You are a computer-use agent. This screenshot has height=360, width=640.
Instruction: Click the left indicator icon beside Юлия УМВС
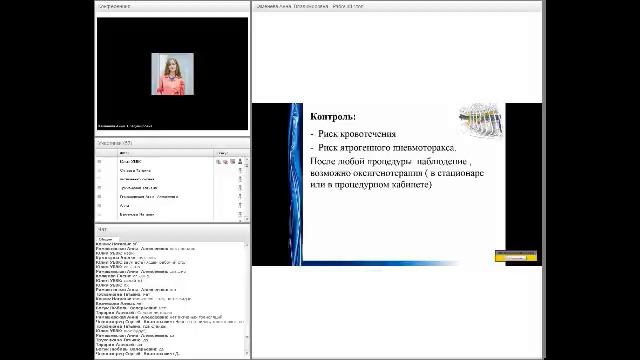[99, 162]
